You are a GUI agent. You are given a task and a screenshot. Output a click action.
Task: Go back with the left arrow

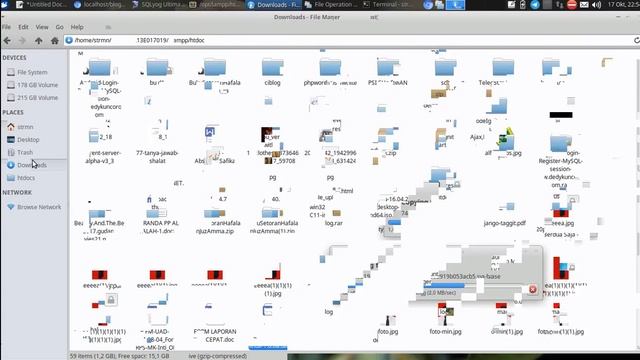[x=7, y=40]
